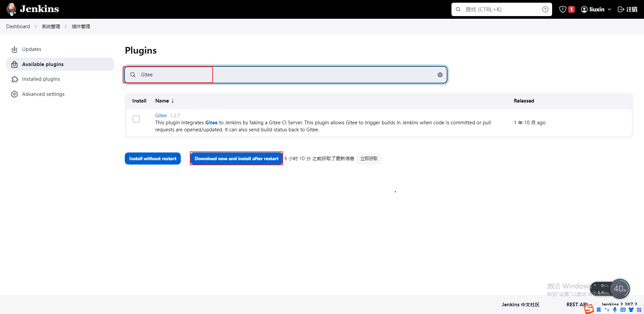This screenshot has height=314, width=644.
Task: Click the release date 1 年 10 月 ago
Action: point(530,123)
